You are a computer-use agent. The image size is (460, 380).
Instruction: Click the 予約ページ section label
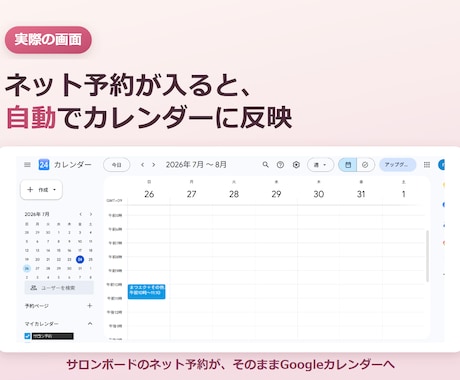[37, 306]
